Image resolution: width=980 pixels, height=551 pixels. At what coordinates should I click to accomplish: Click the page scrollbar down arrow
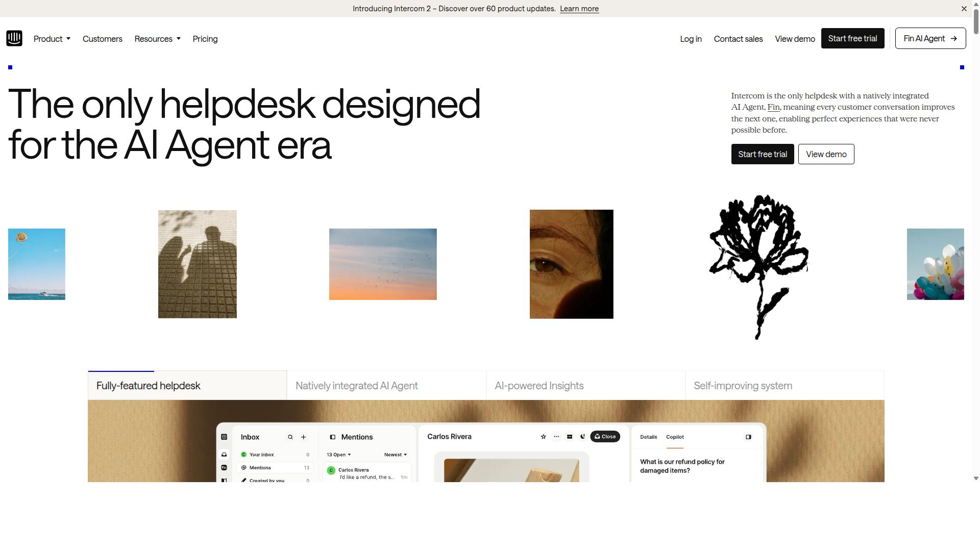[976, 479]
